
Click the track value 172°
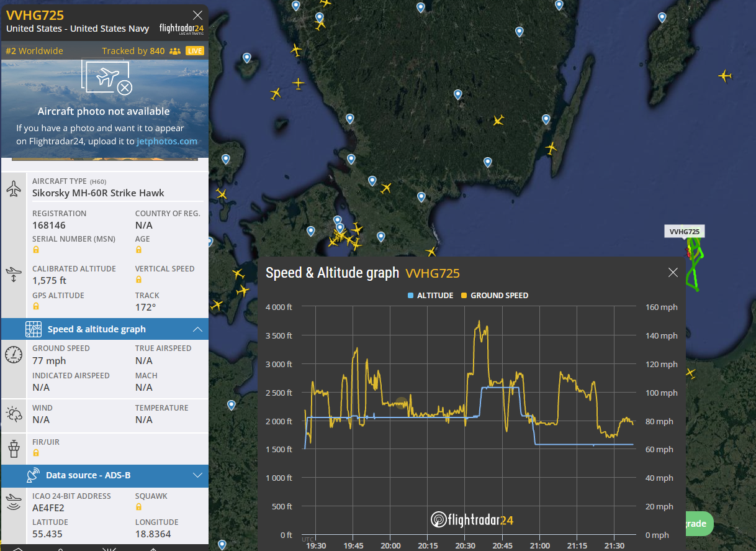click(x=146, y=307)
